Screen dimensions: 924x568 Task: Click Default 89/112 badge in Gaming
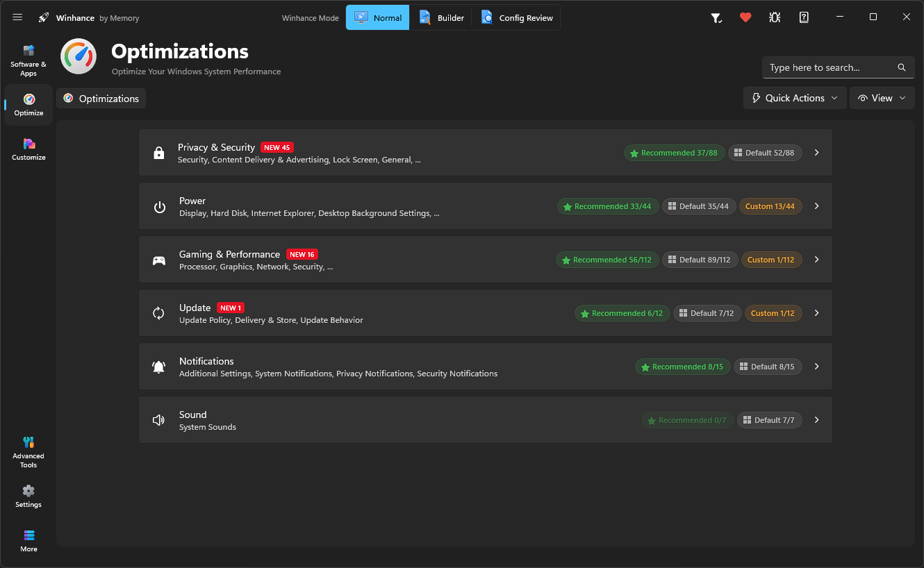tap(700, 260)
